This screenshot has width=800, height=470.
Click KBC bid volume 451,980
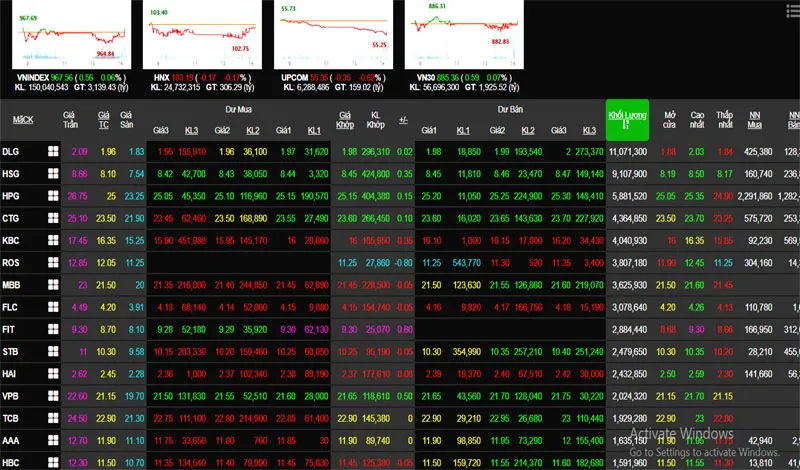coord(192,240)
